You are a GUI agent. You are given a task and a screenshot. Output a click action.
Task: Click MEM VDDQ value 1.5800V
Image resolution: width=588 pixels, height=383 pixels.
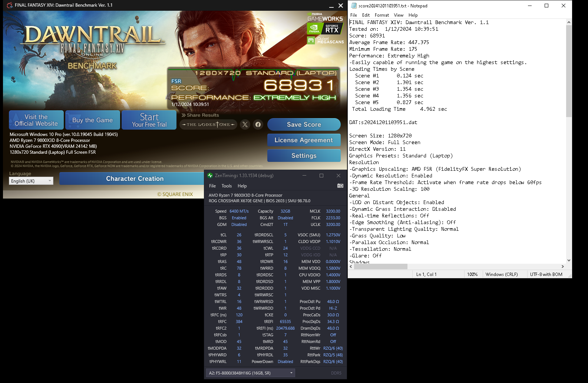333,268
